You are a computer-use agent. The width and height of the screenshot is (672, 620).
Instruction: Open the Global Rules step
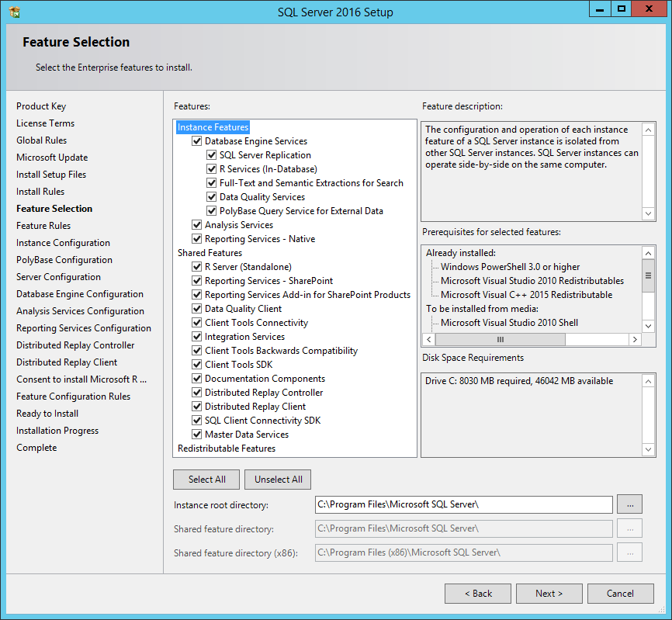pos(42,140)
